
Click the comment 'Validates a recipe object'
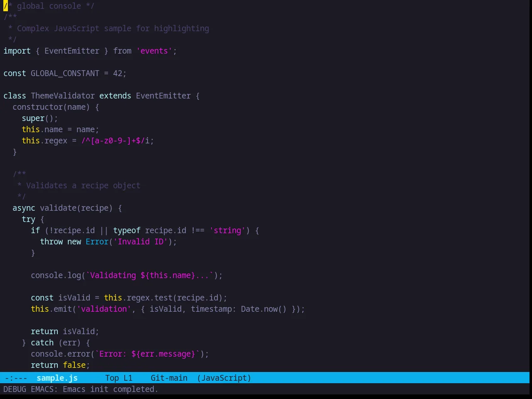pyautogui.click(x=83, y=185)
